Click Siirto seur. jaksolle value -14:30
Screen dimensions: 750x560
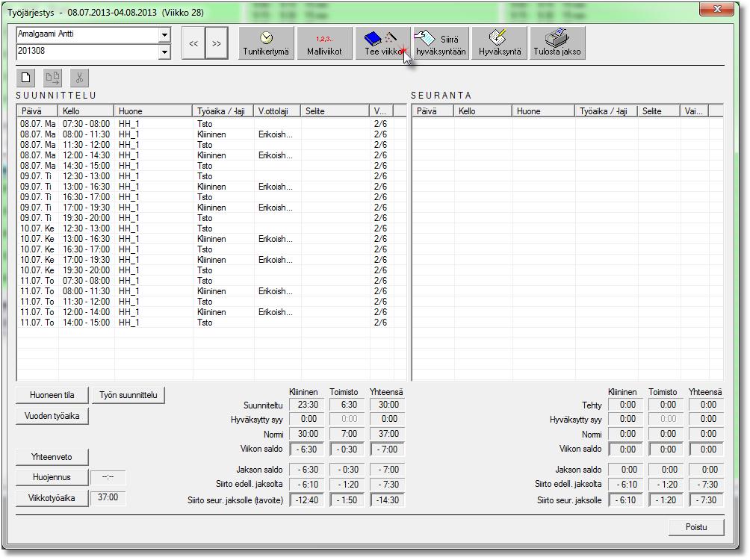[388, 500]
